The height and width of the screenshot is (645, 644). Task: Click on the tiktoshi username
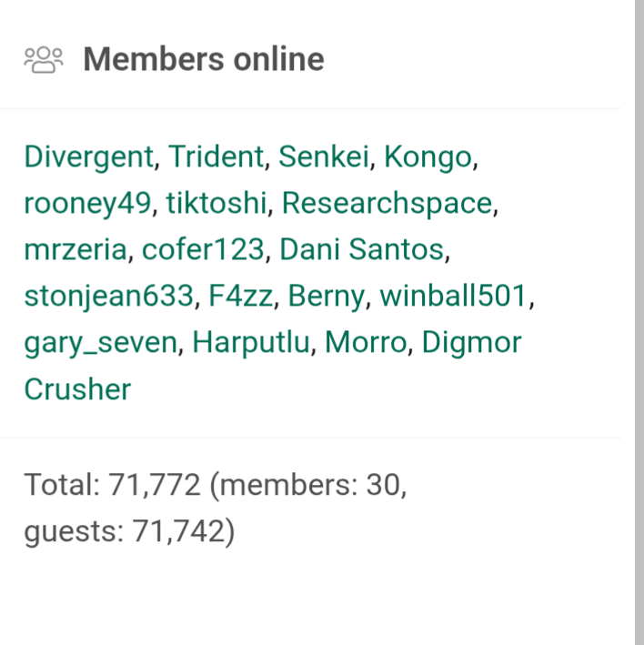[x=216, y=203]
